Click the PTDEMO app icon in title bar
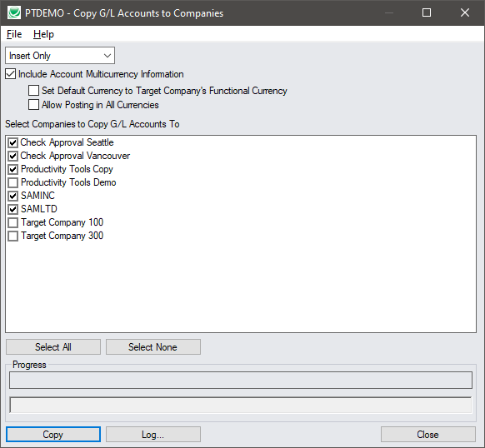485x448 pixels. coord(14,13)
